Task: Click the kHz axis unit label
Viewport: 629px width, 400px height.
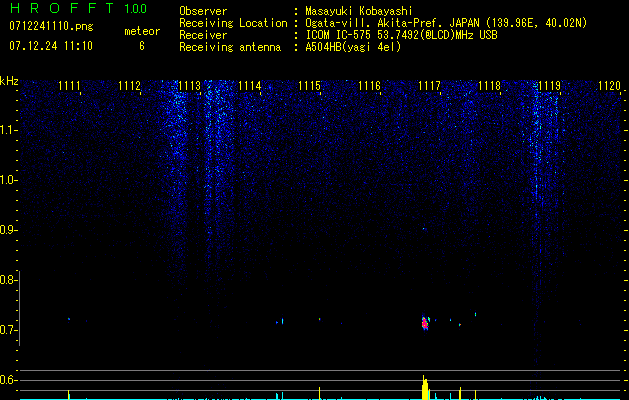Action: [x=9, y=81]
